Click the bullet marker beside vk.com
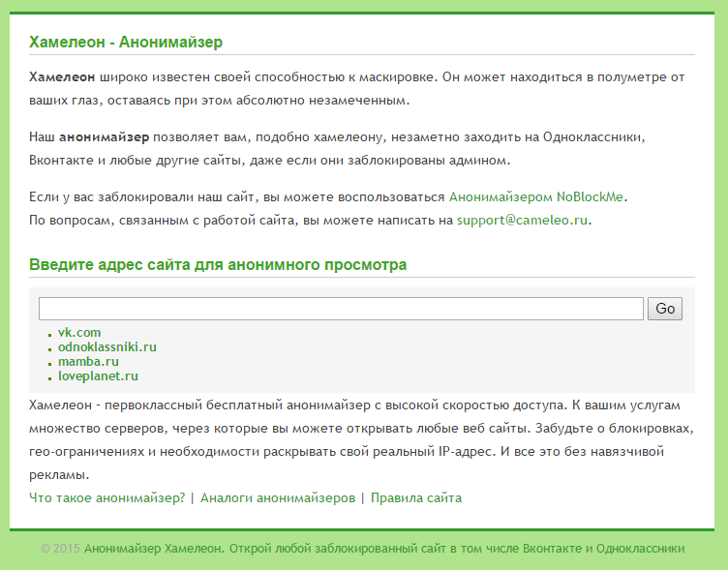Image resolution: width=728 pixels, height=570 pixels. [50, 334]
